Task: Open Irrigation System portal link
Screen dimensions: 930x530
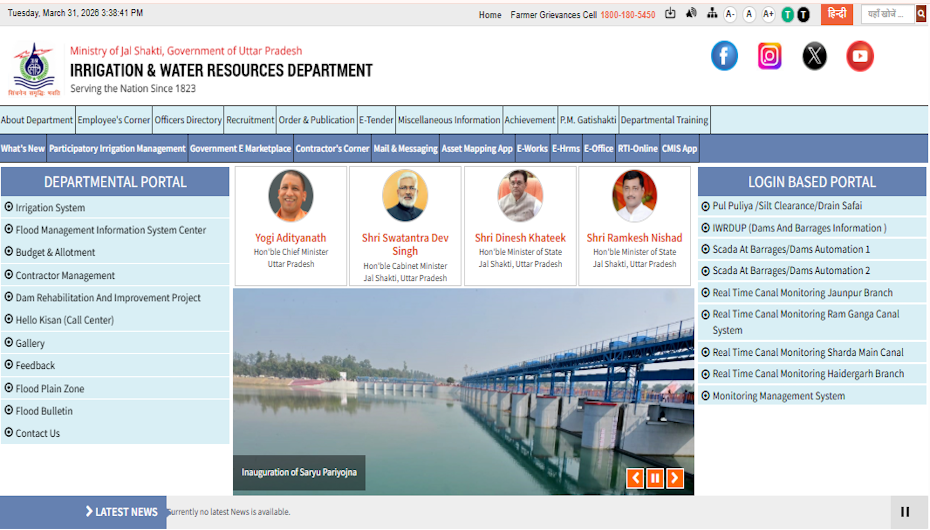Action: click(x=50, y=207)
